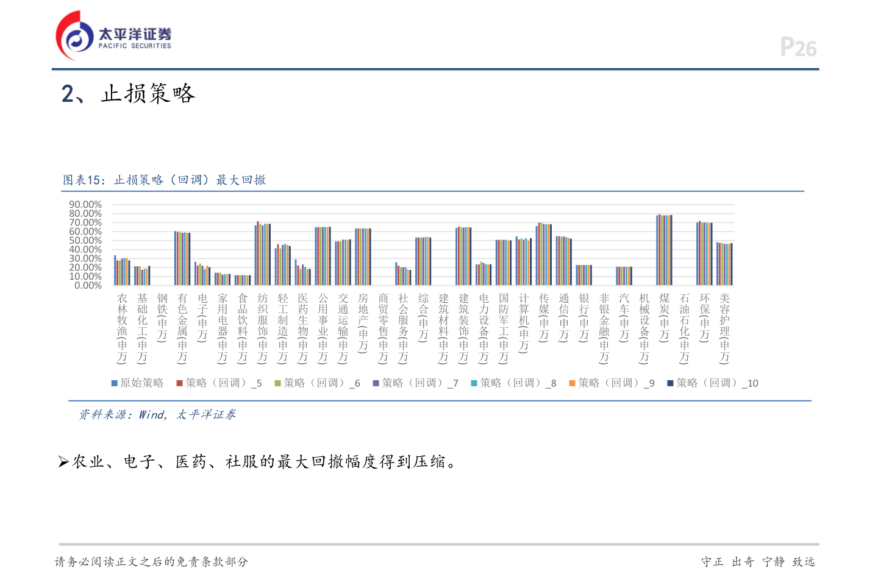Select the 原始策略 legend marker

pos(113,383)
